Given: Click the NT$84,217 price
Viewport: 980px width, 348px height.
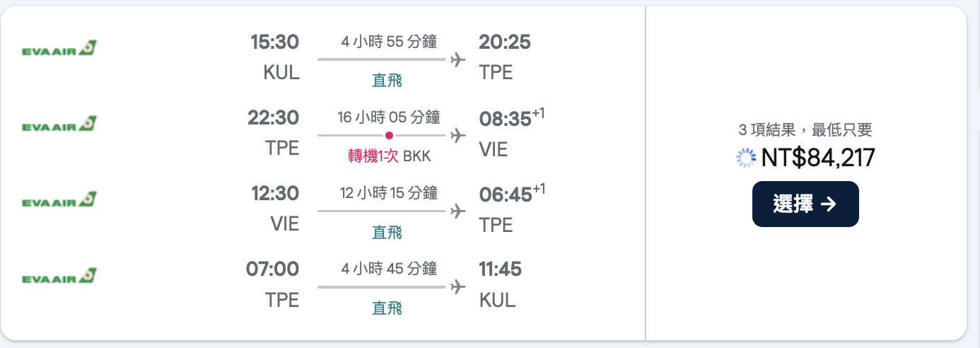Looking at the screenshot, I should (x=818, y=158).
